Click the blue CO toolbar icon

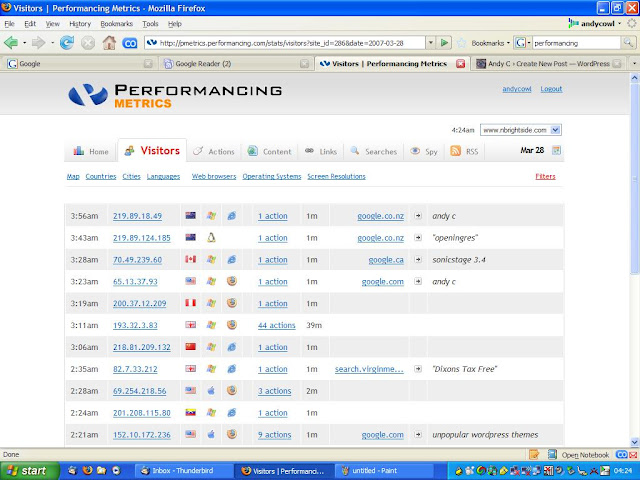tap(130, 43)
